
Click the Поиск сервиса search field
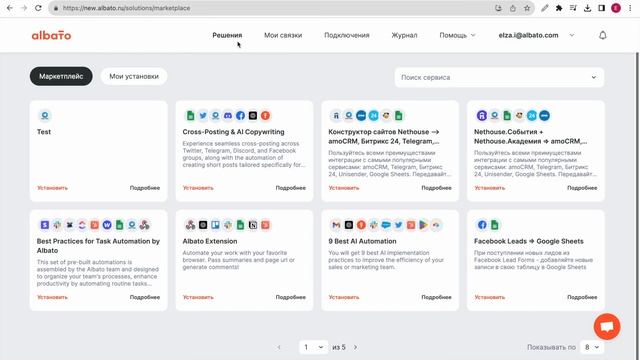[x=499, y=77]
